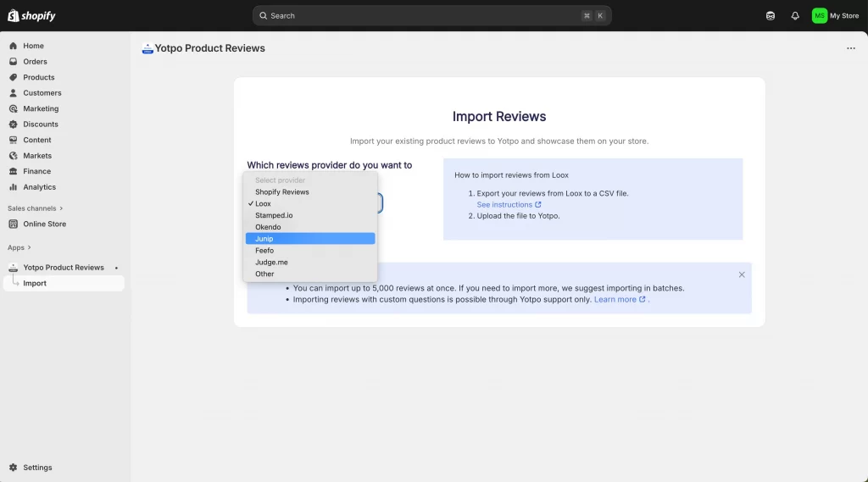Open the Analytics bar chart icon
868x482 pixels.
pyautogui.click(x=14, y=187)
